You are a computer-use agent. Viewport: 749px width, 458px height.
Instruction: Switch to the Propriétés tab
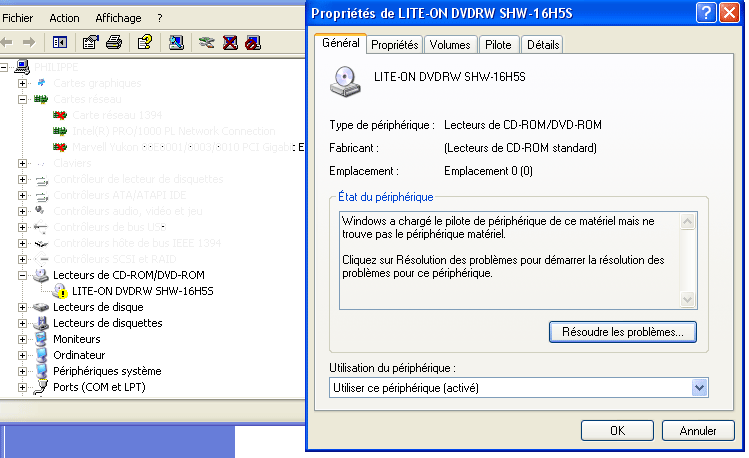point(395,45)
